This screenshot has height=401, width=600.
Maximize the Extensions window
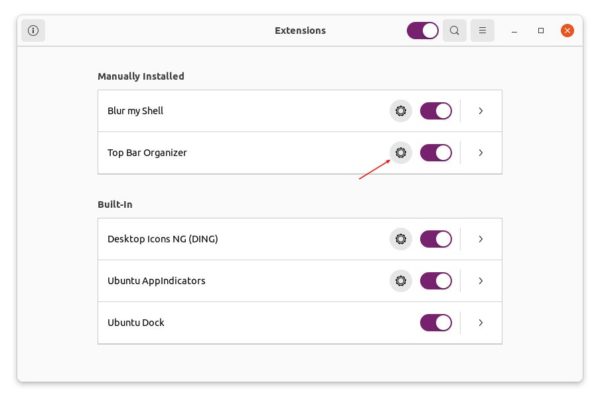click(x=541, y=31)
